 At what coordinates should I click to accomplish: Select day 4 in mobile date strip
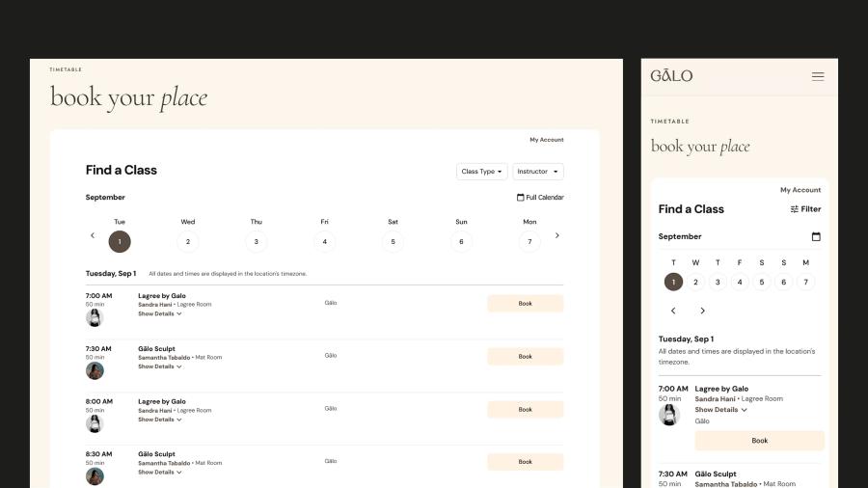coord(740,283)
